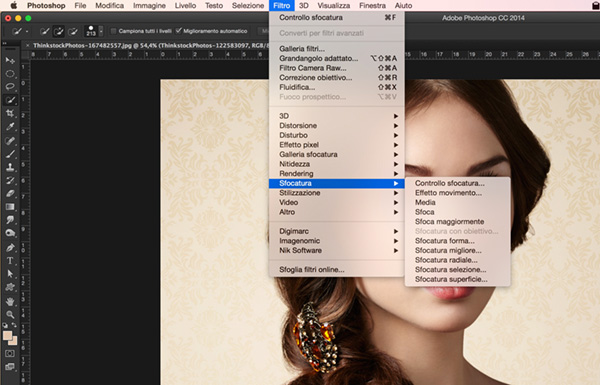Image resolution: width=600 pixels, height=385 pixels.
Task: Select the Elliptical Marquee tool
Action: [x=10, y=73]
